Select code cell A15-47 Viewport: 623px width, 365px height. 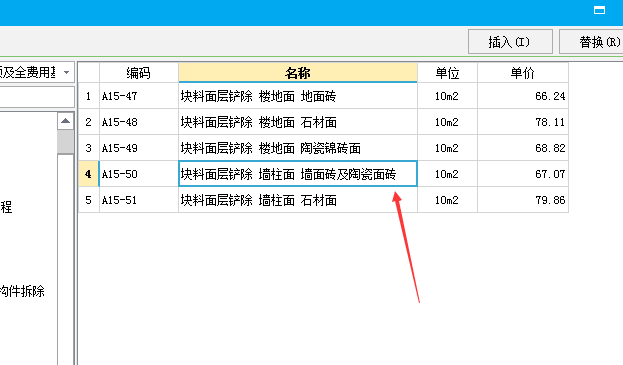click(139, 96)
